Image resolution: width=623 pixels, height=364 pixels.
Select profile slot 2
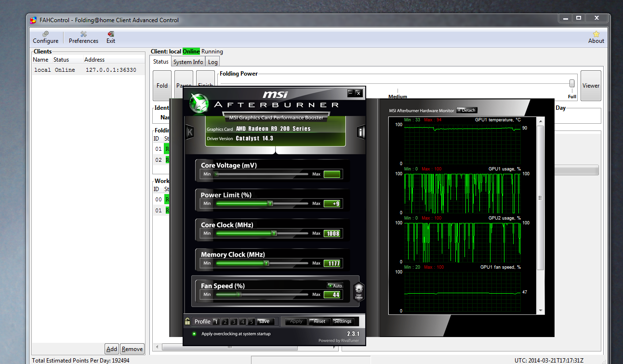(225, 322)
